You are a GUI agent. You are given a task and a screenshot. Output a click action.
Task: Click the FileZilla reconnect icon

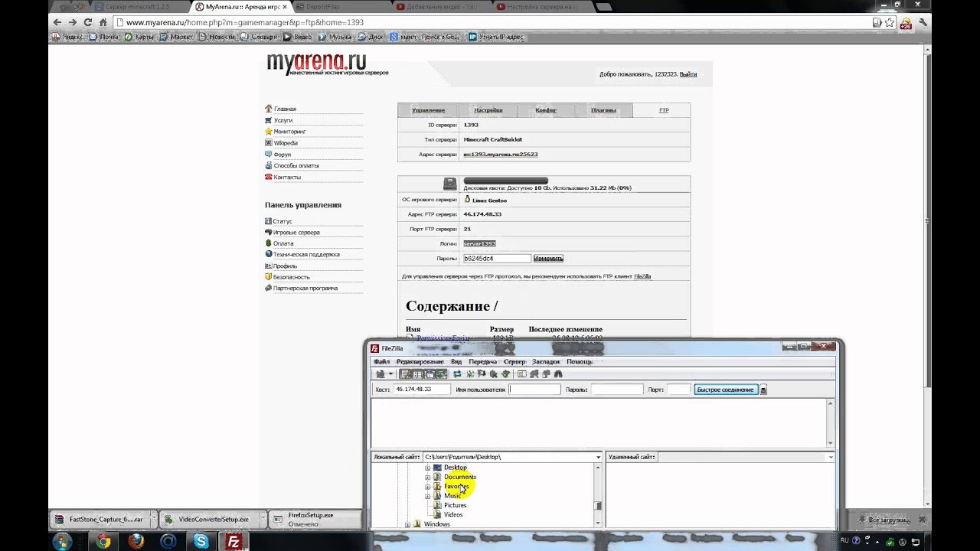click(506, 374)
